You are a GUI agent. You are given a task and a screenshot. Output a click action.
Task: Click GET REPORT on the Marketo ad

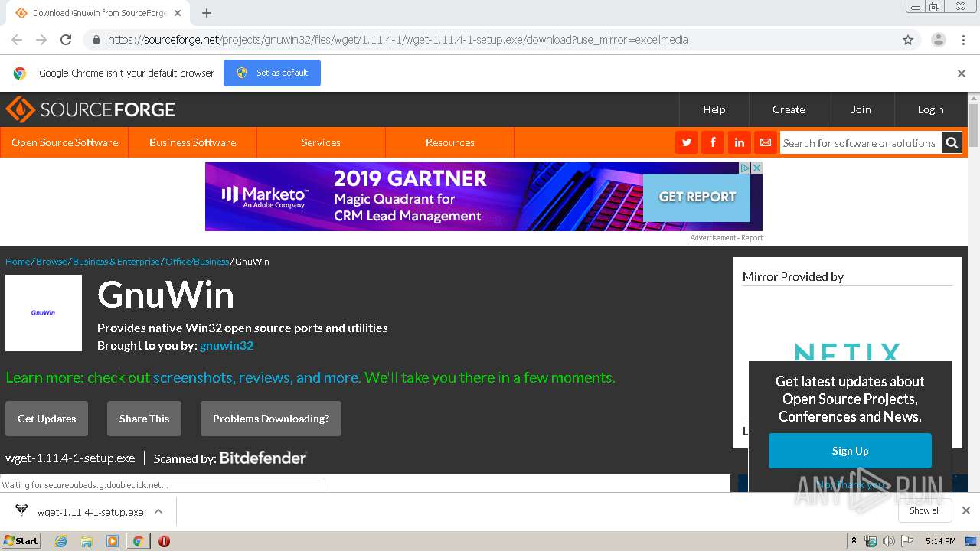pos(697,197)
